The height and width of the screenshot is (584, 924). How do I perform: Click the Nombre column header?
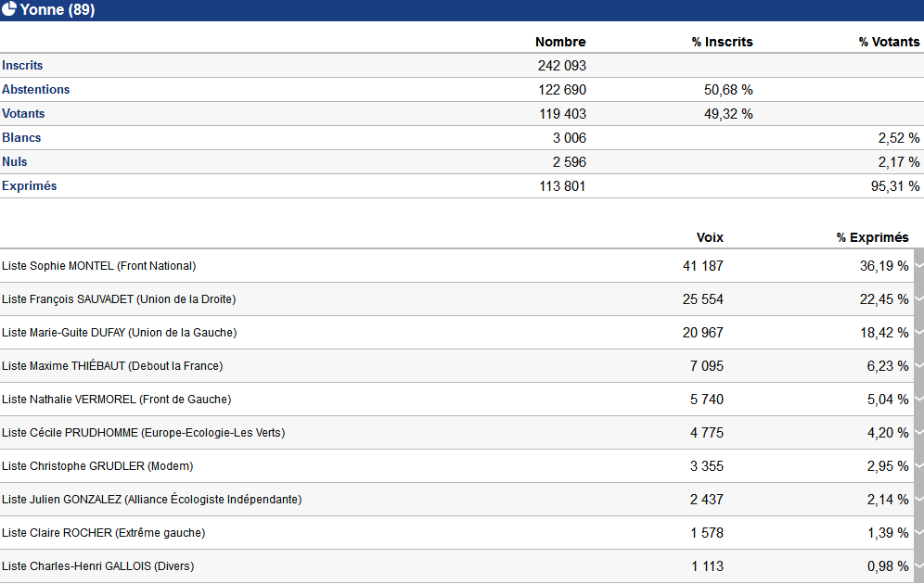tap(560, 42)
